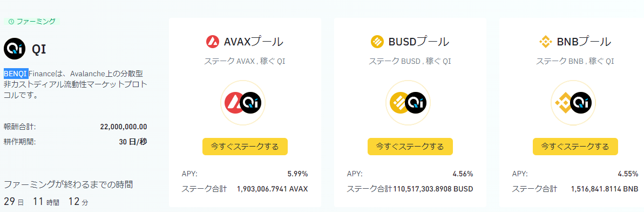This screenshot has height=212, width=644.
Task: Click the clock icon in the ファーミング badge
Action: pyautogui.click(x=11, y=22)
